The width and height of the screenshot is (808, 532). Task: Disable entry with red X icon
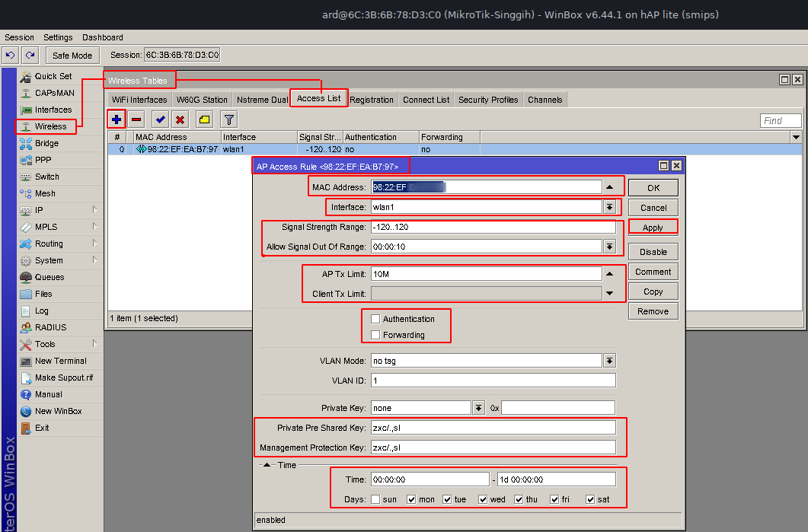pos(180,119)
